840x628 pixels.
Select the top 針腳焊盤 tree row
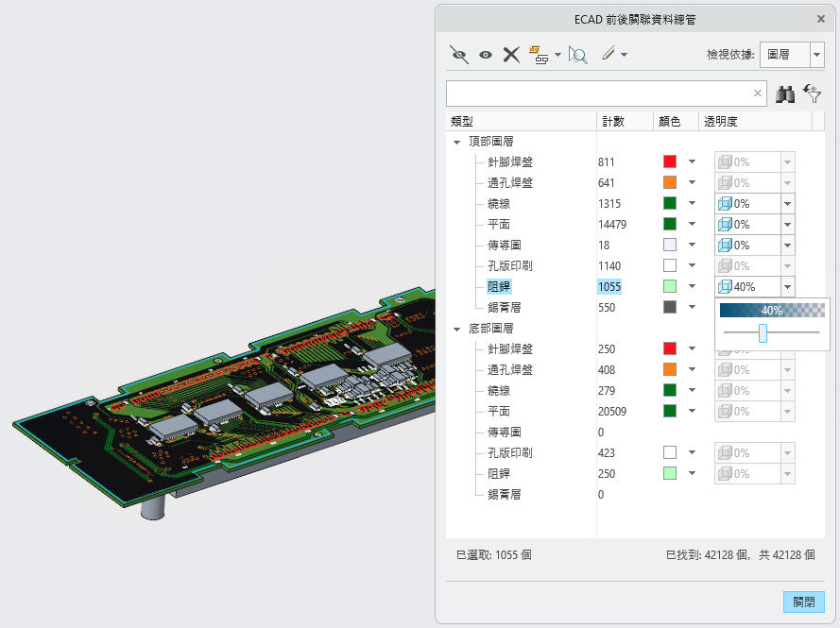coord(510,162)
